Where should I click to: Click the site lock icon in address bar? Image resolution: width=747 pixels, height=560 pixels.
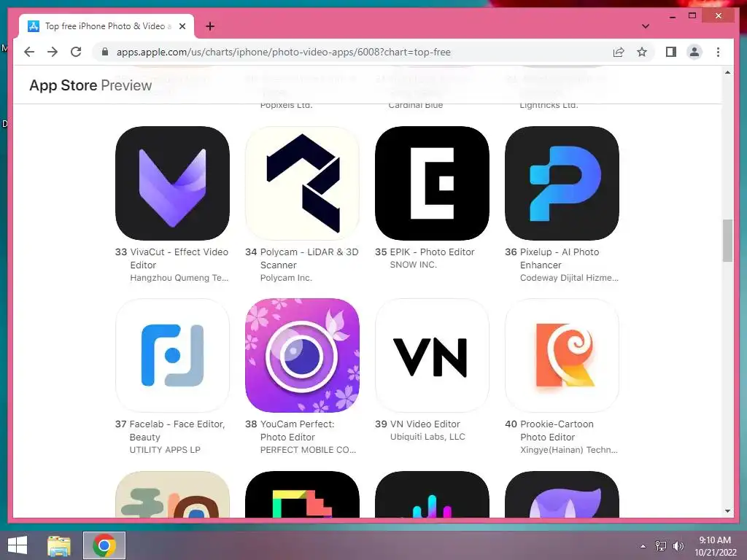(105, 52)
